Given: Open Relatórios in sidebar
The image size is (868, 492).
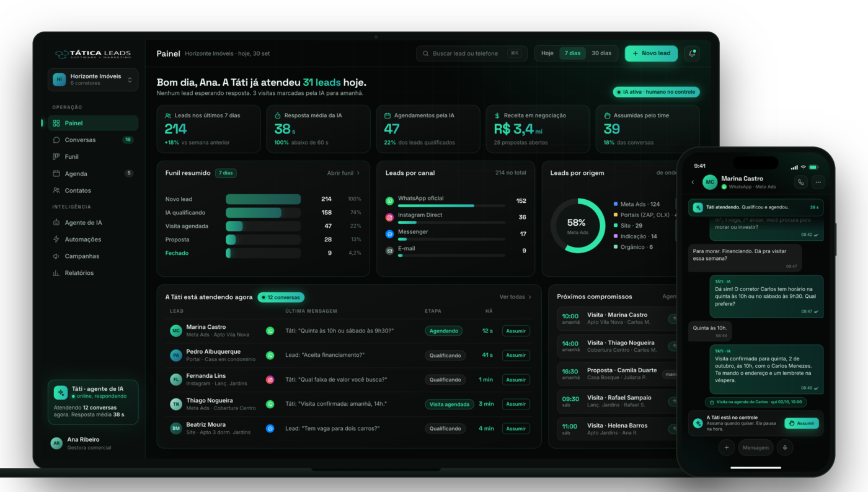Looking at the screenshot, I should (93, 273).
